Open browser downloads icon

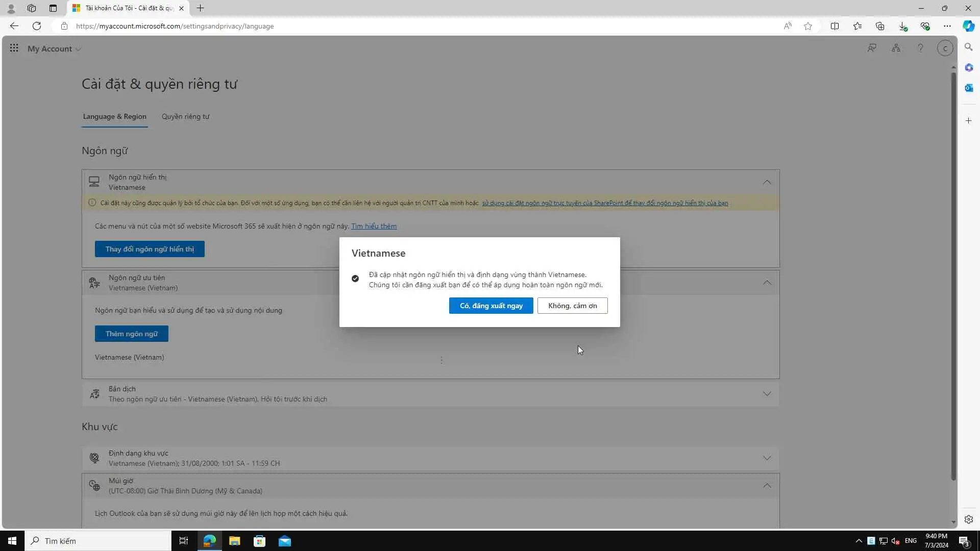coord(902,26)
